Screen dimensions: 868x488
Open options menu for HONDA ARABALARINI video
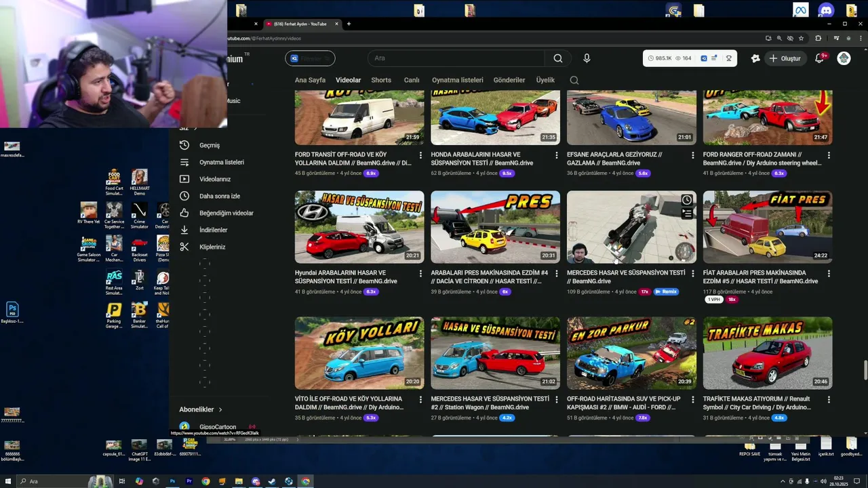[557, 155]
